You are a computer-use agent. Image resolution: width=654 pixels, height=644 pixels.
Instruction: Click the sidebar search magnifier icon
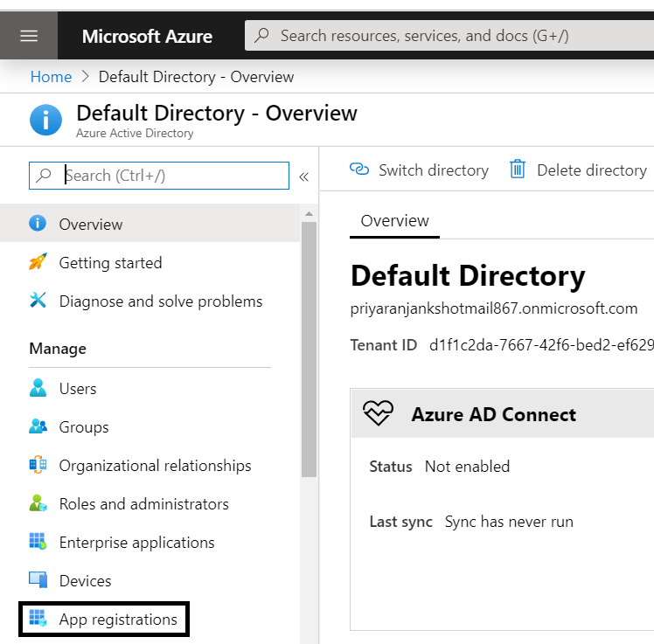pyautogui.click(x=44, y=176)
